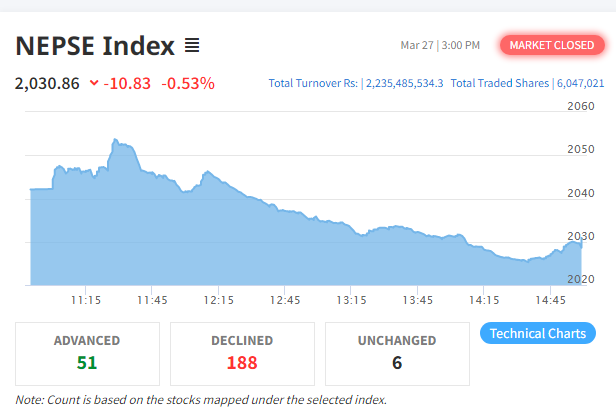Click the Technical Charts button
The height and width of the screenshot is (418, 616).
[x=538, y=333]
